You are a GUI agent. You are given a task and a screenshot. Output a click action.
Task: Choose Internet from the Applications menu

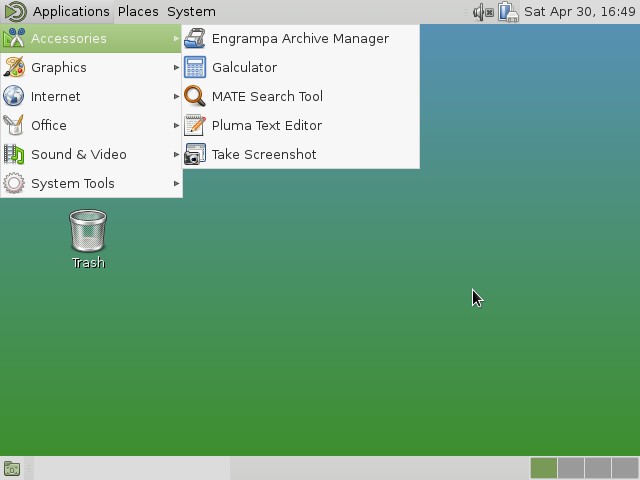point(91,96)
